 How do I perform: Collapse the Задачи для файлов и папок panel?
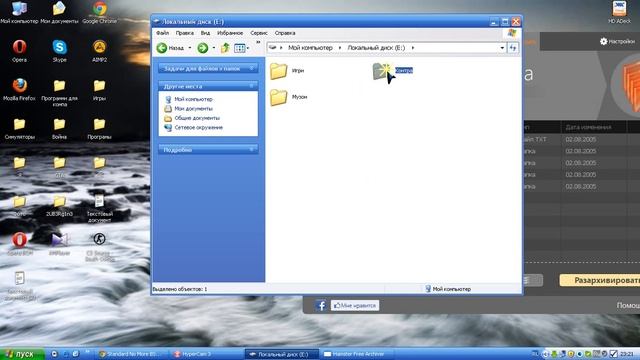click(251, 69)
